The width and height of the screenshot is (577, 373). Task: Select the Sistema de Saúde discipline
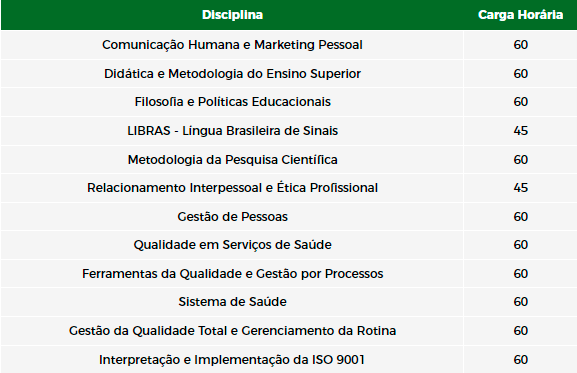(x=232, y=302)
